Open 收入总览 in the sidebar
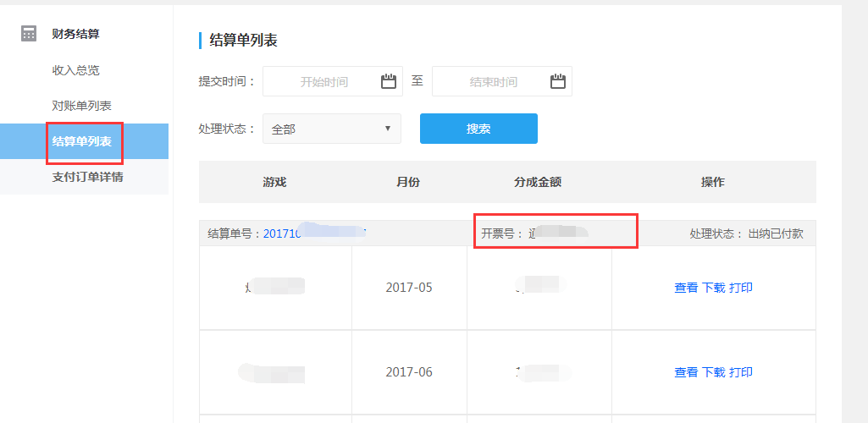Image resolution: width=868 pixels, height=423 pixels. (x=75, y=70)
